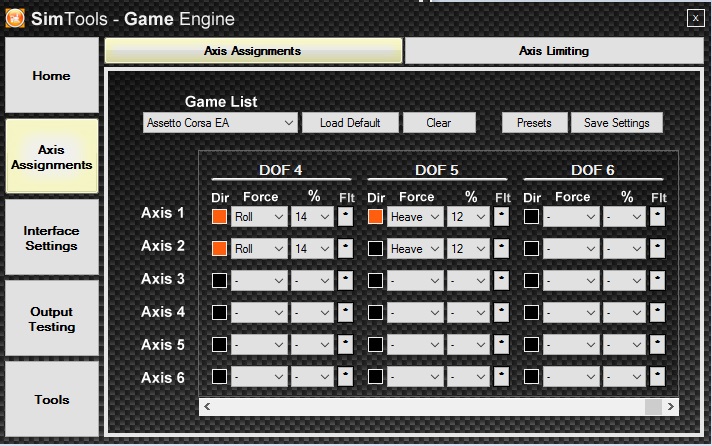
Task: Toggle Dir box for Axis 1 DOF 4
Action: 219,217
